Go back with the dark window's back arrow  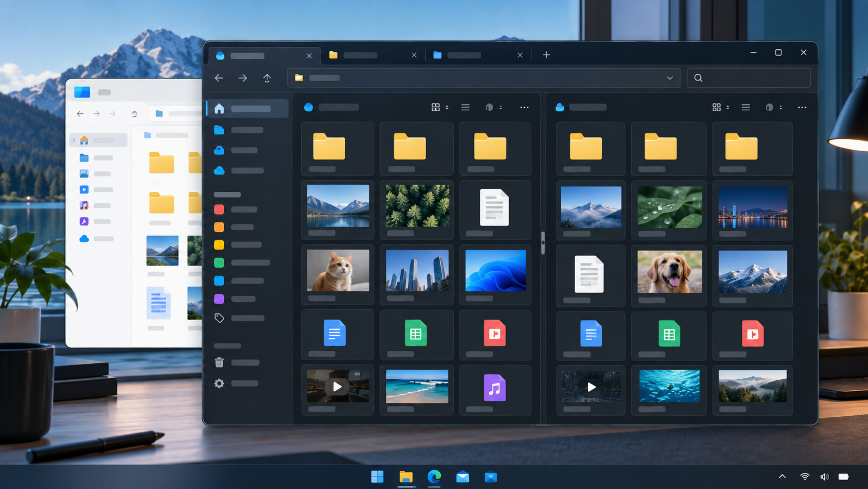(x=219, y=78)
